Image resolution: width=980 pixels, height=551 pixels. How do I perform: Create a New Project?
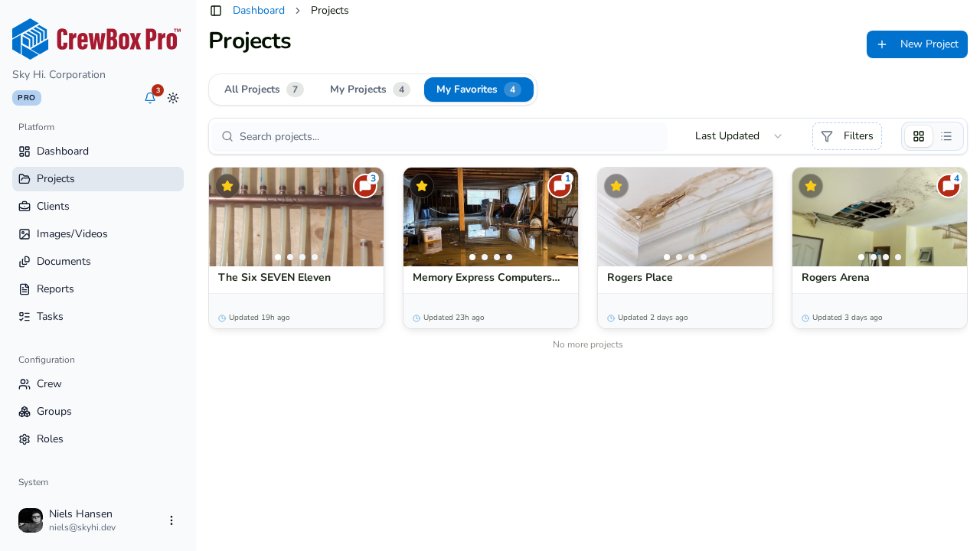(917, 44)
